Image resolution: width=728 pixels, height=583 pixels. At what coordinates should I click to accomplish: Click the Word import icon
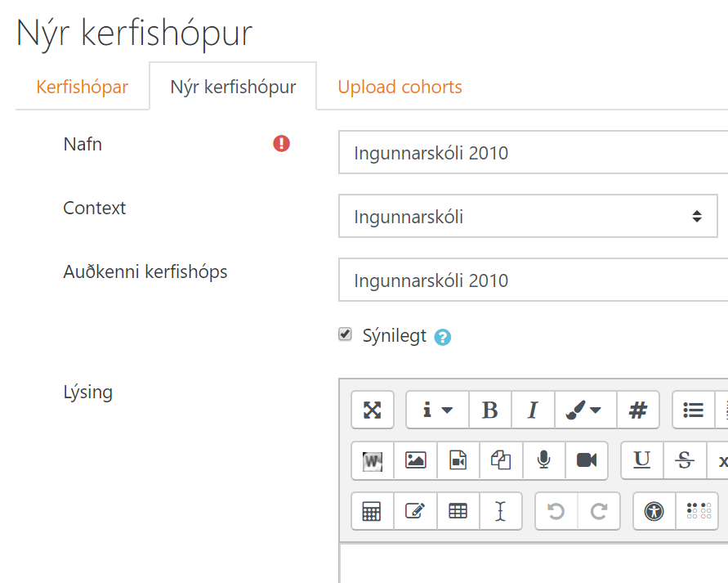[373, 460]
